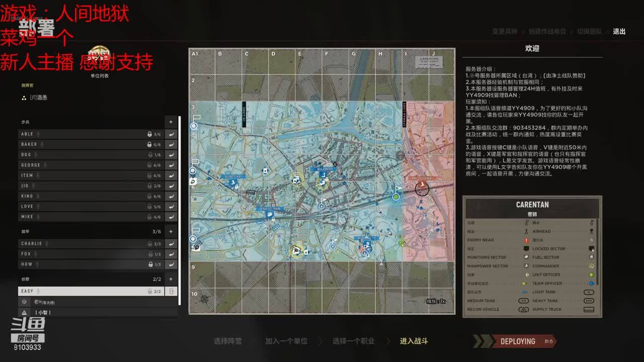Viewport: 644px width, 362px height.
Task: Click the 步兵 category header
Action: tap(25, 122)
